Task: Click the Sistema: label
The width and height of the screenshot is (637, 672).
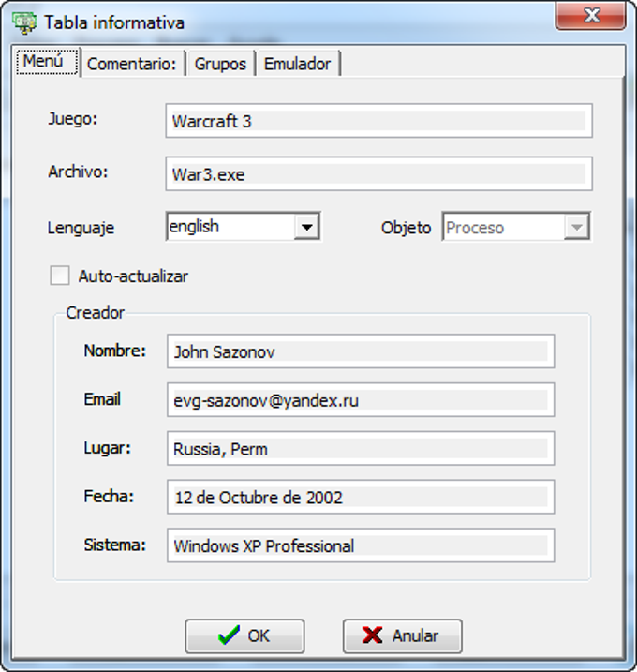Action: click(115, 545)
